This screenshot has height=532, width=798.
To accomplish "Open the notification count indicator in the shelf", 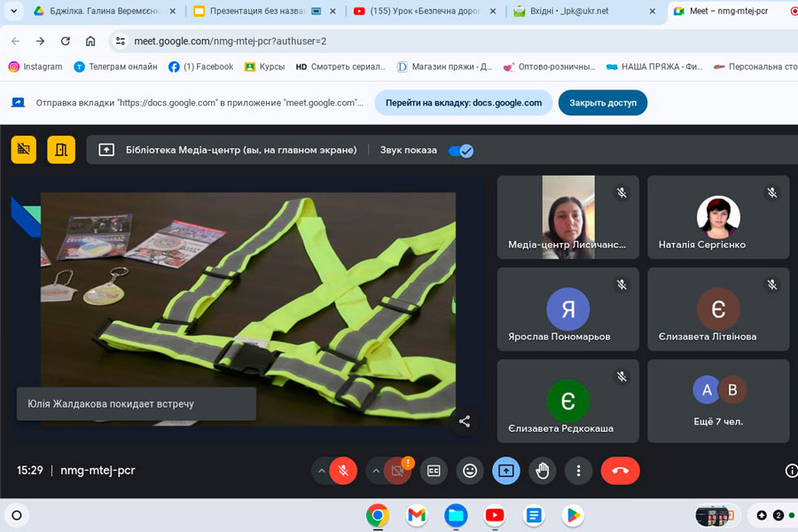I will [x=778, y=516].
